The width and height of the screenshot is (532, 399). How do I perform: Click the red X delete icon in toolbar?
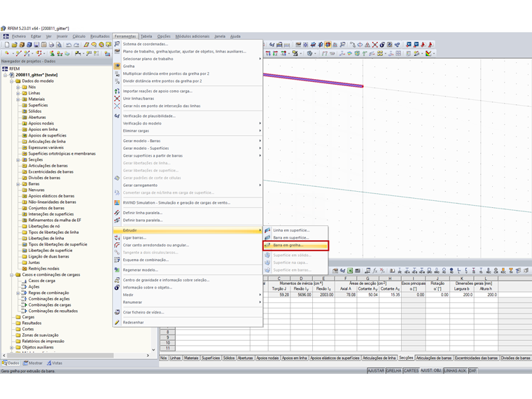375,45
